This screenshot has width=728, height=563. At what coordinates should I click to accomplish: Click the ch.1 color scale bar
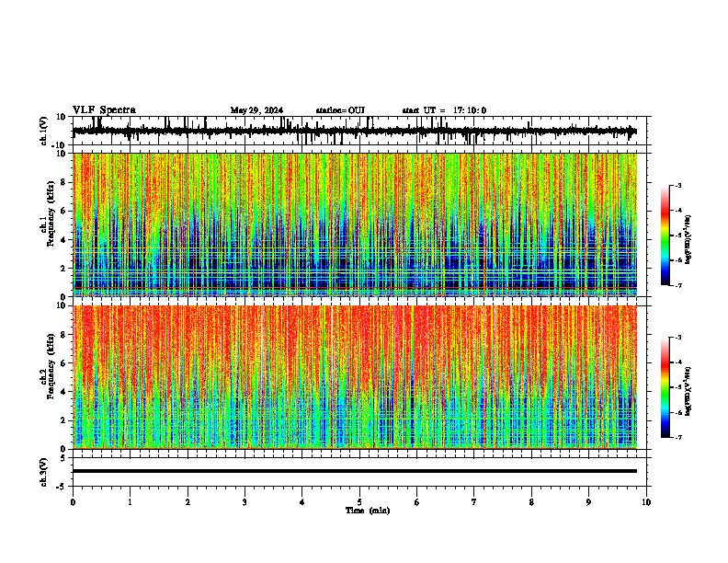tap(665, 236)
